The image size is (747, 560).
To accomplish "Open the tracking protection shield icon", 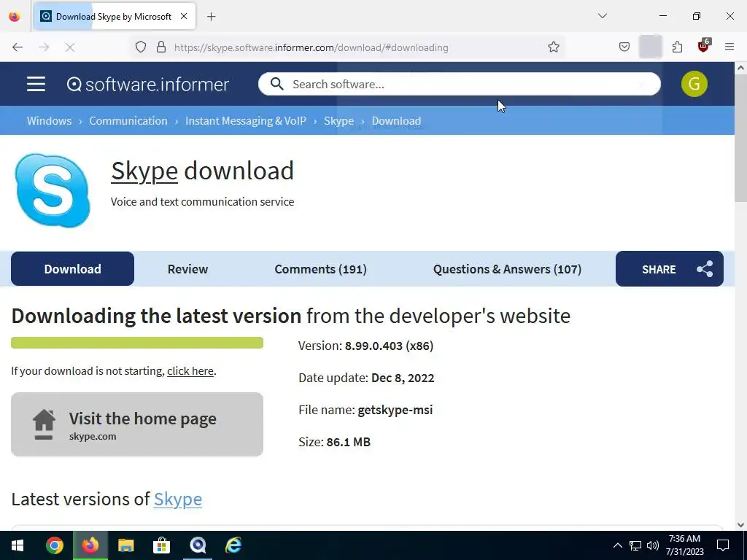I will tap(141, 47).
